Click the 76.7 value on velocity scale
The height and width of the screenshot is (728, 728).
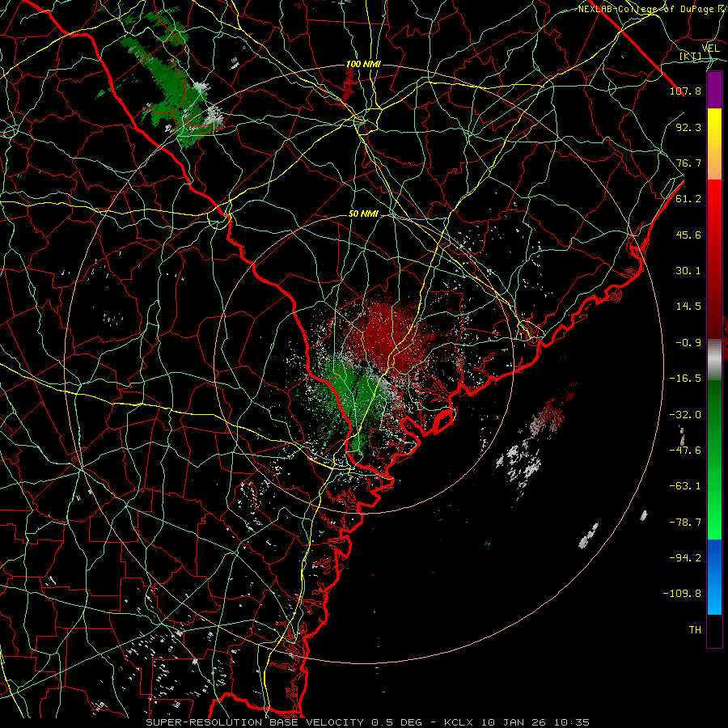(688, 163)
